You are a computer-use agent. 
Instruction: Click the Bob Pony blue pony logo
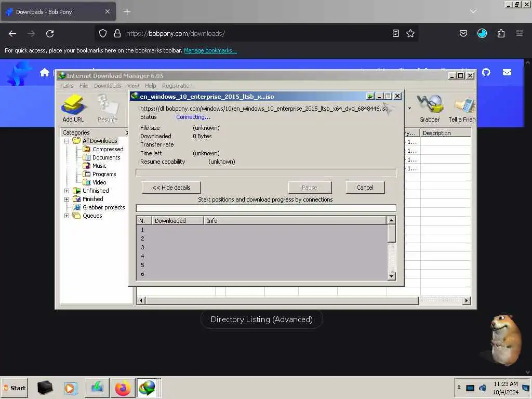(x=19, y=73)
